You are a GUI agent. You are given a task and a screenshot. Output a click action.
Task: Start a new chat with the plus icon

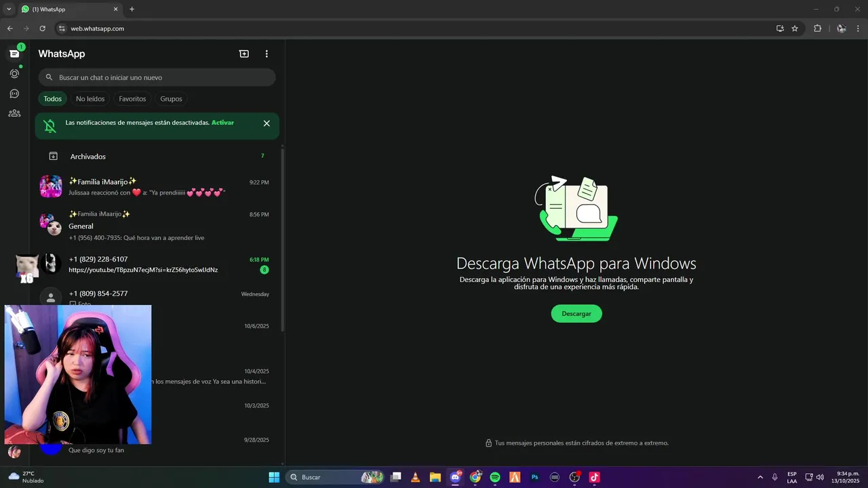(x=244, y=54)
